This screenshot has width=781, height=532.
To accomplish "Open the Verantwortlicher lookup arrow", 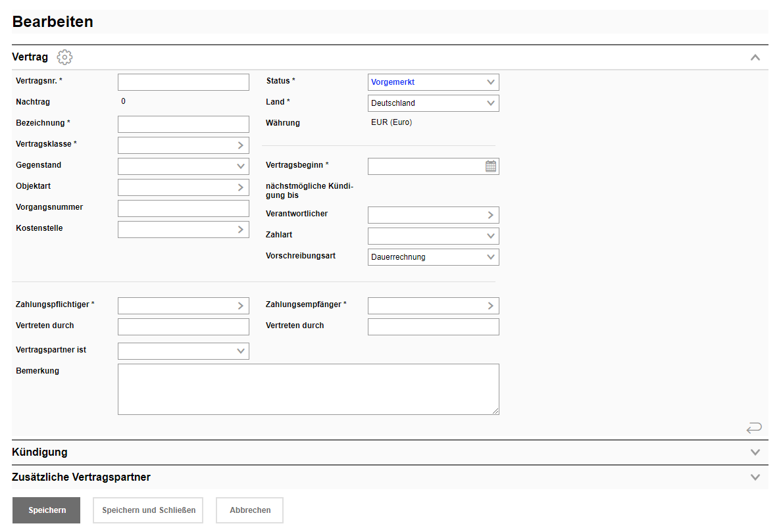I will pyautogui.click(x=491, y=215).
